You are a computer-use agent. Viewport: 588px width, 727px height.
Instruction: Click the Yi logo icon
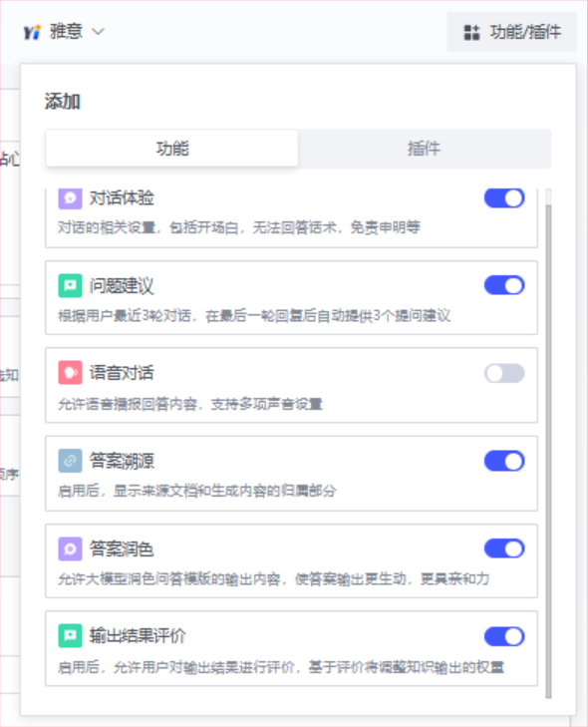coord(32,32)
